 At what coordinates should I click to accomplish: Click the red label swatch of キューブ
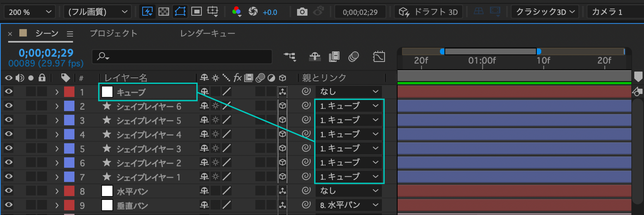(69, 92)
